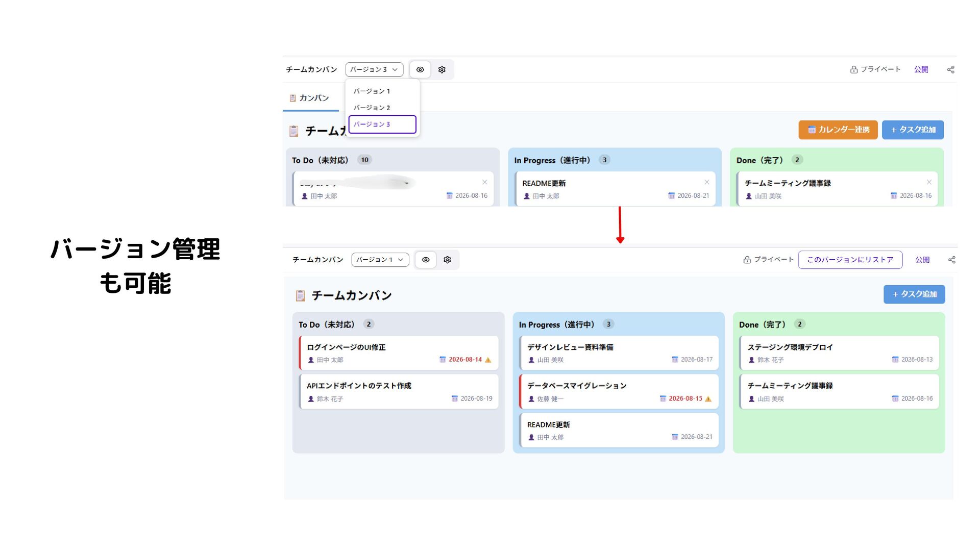Close the first To Do card of the upper board
The image size is (980, 551).
(484, 182)
